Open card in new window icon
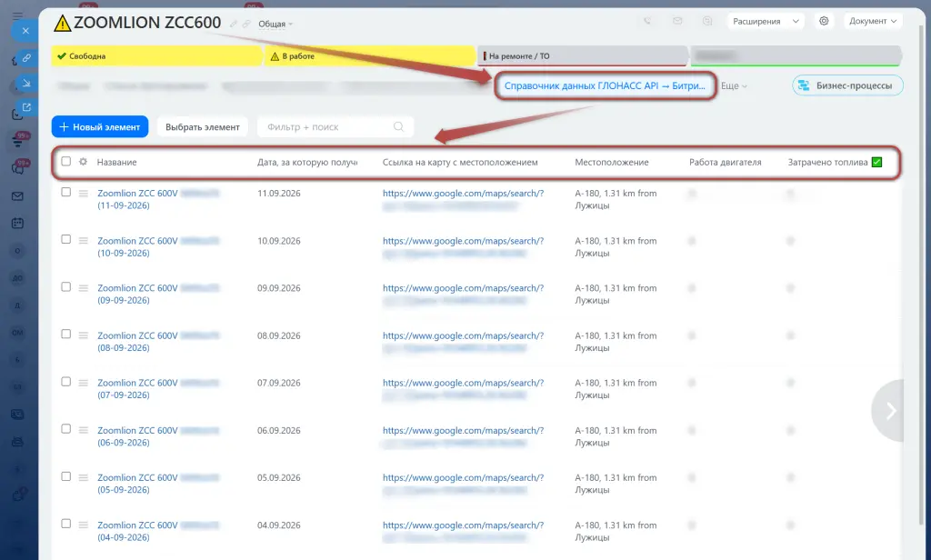 pos(26,107)
